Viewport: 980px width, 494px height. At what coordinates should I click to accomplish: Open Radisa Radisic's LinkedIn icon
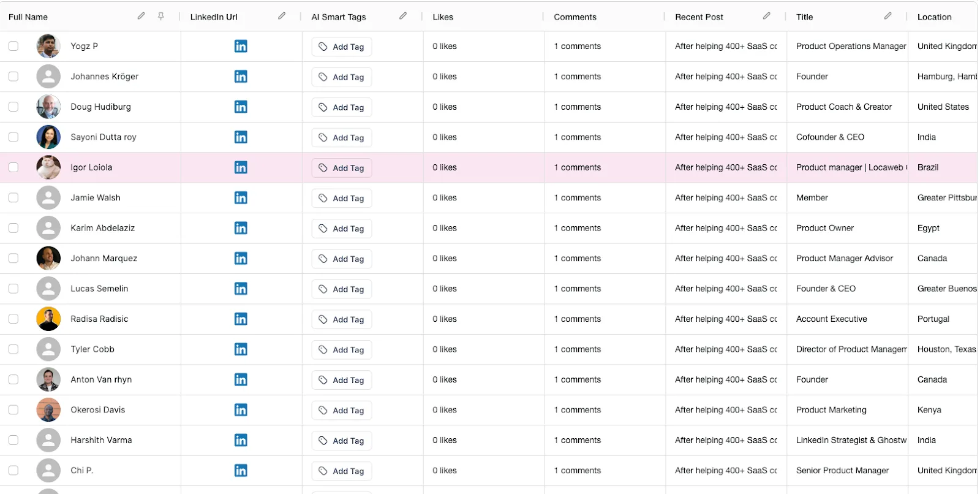tap(241, 319)
